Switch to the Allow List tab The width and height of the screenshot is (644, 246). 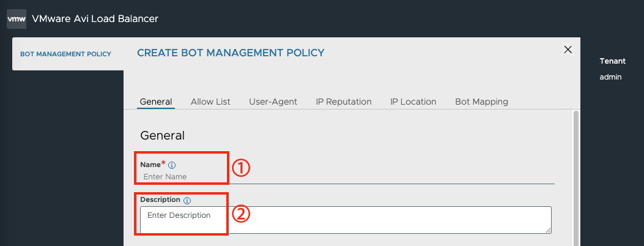pyautogui.click(x=210, y=102)
